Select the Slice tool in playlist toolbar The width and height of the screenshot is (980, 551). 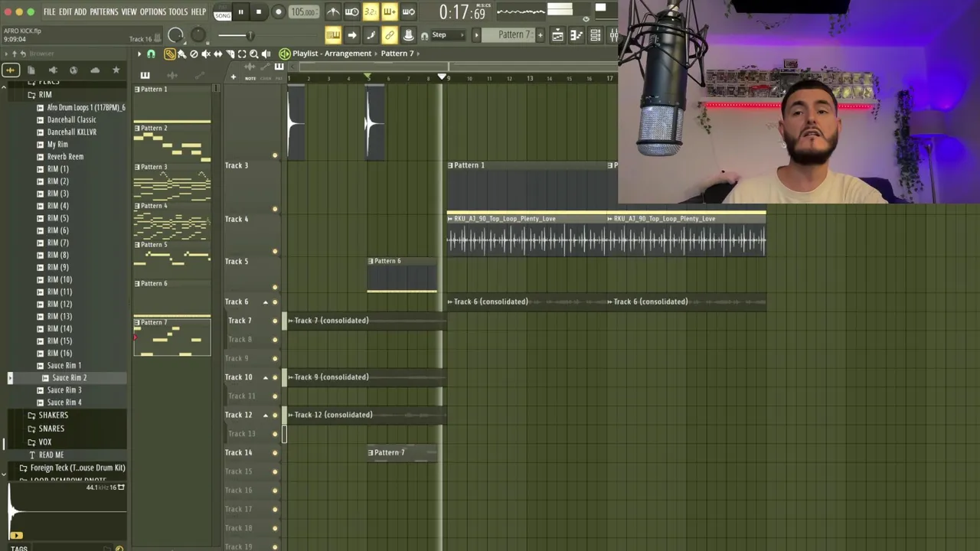click(x=230, y=54)
